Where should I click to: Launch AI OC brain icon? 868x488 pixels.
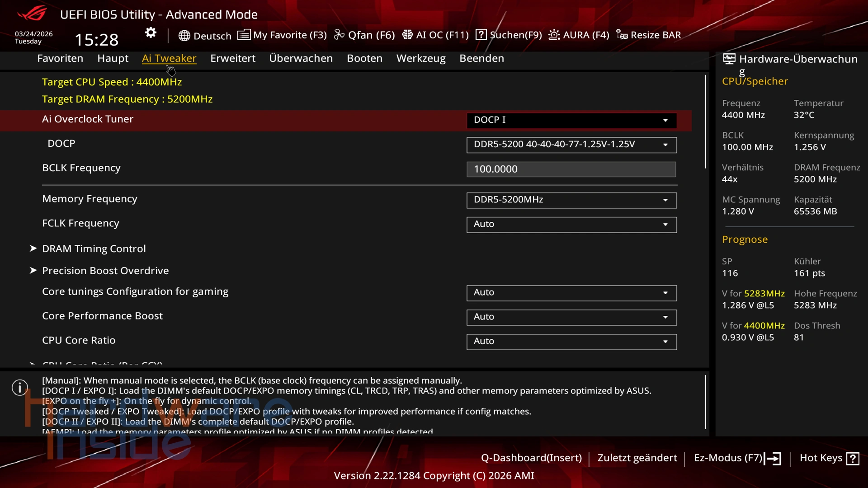(407, 35)
